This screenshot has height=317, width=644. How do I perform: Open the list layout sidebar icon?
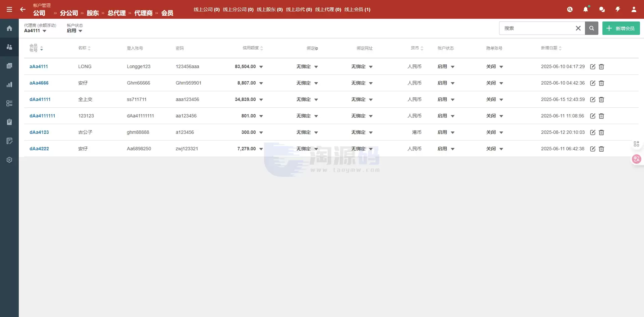(9, 103)
